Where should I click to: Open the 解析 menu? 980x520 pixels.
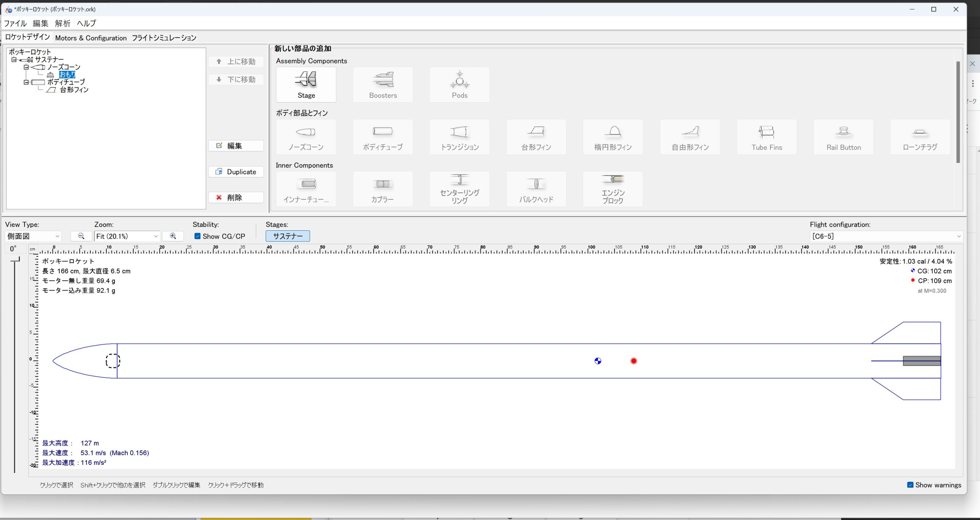62,23
